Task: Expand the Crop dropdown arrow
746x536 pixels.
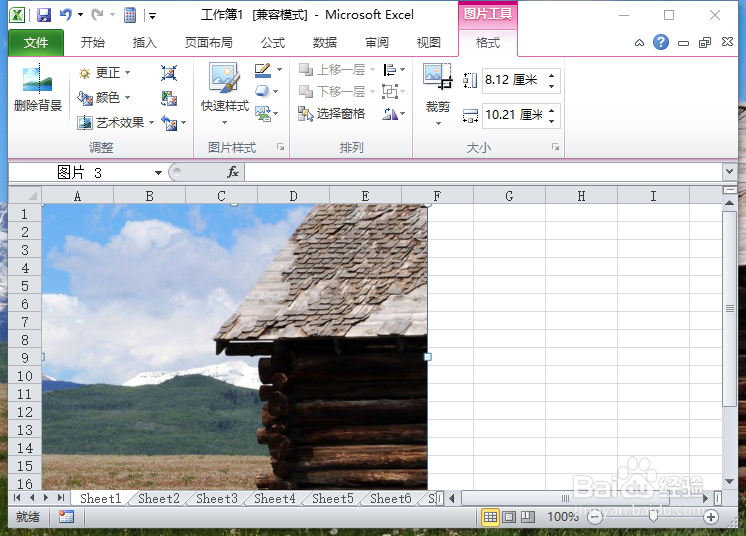Action: 438,123
